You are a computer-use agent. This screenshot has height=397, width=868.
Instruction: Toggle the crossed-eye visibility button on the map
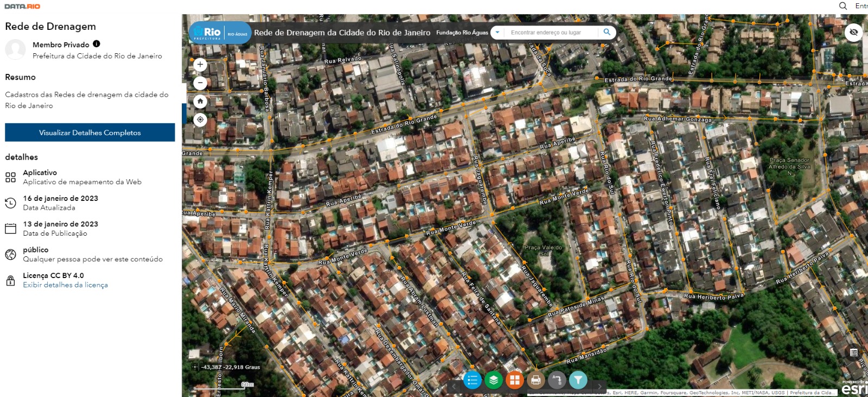pos(854,32)
